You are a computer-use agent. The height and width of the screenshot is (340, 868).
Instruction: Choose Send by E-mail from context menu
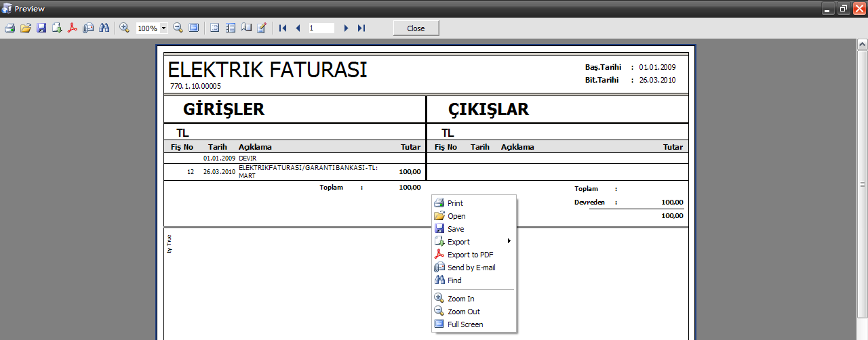tap(471, 268)
